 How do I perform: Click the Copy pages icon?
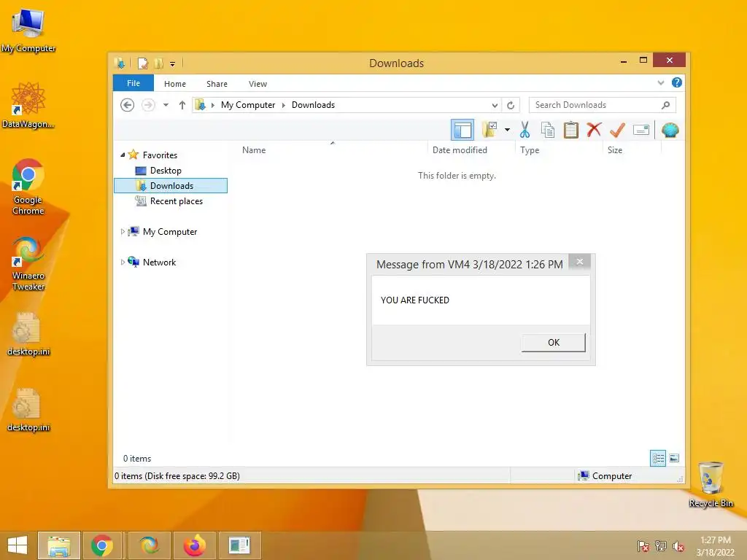point(547,130)
